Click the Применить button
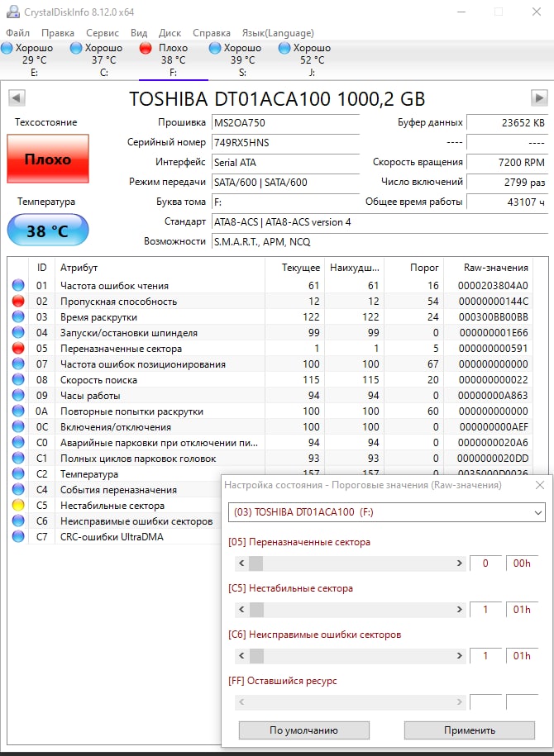Viewport: 554px width, 756px height. (x=470, y=730)
